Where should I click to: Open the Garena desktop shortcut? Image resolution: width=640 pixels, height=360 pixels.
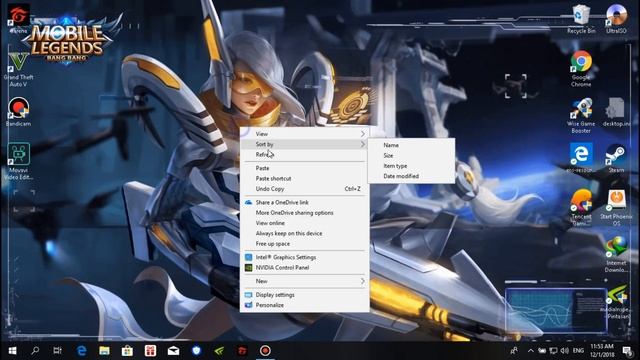[x=18, y=18]
